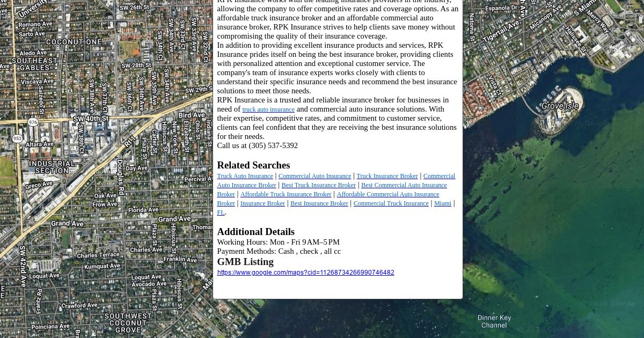Select the 'Truck Insurance Broker' link
The height and width of the screenshot is (338, 644).
[x=387, y=176]
